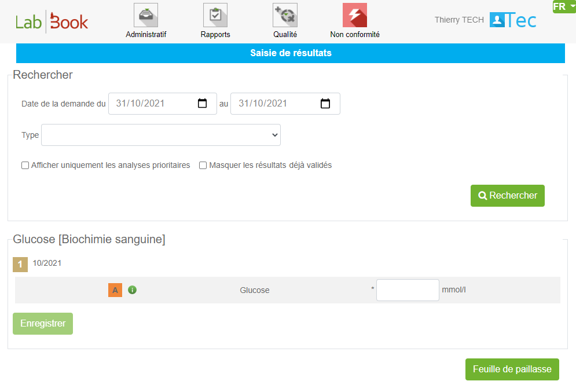Click the number 1 record badge
Image resolution: width=576 pixels, height=392 pixels.
pyautogui.click(x=20, y=265)
